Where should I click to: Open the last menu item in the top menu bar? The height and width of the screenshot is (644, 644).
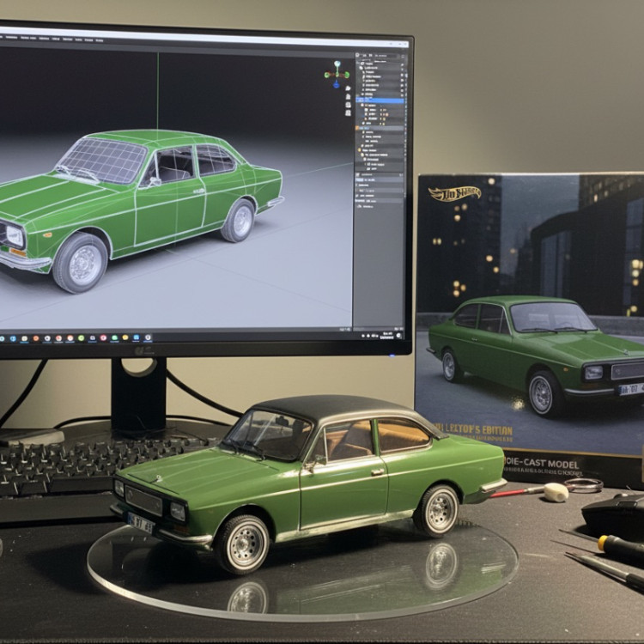pos(100,39)
